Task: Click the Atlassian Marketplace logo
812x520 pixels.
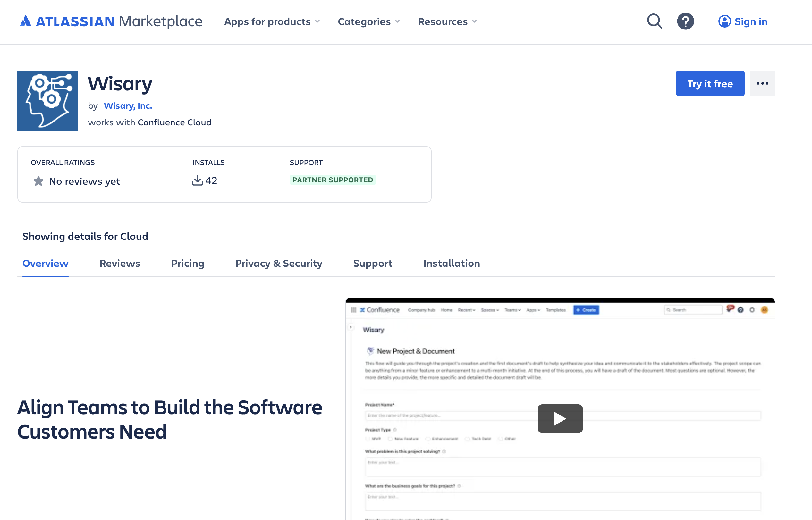Action: click(111, 21)
